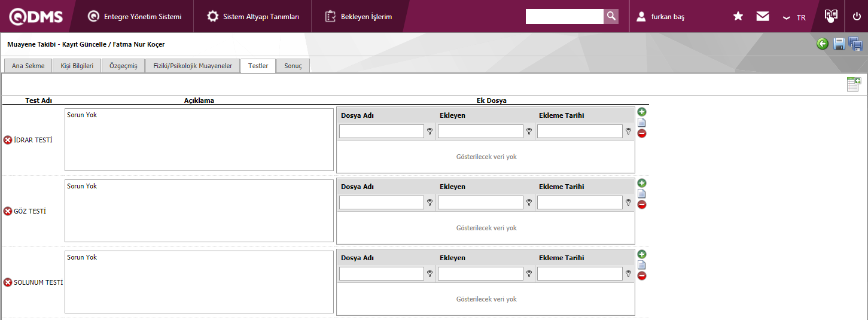Open Entegre Yönetim Sistemi menu
The height and width of the screenshot is (320, 868).
pyautogui.click(x=135, y=17)
